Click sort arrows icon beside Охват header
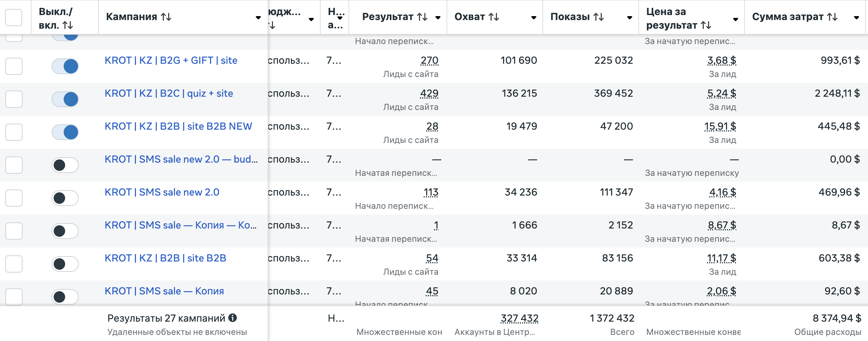 (494, 17)
